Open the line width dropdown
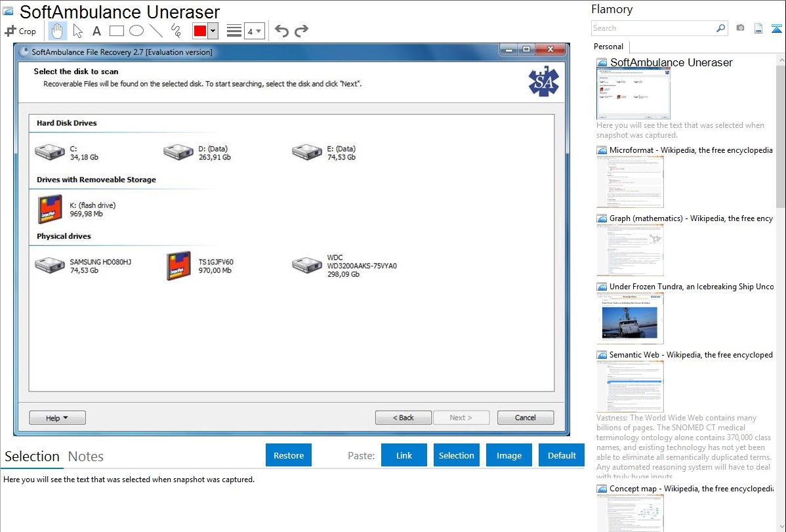 coord(254,31)
